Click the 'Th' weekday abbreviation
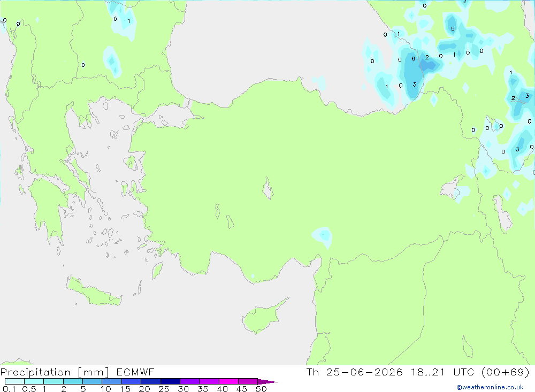 click(312, 372)
